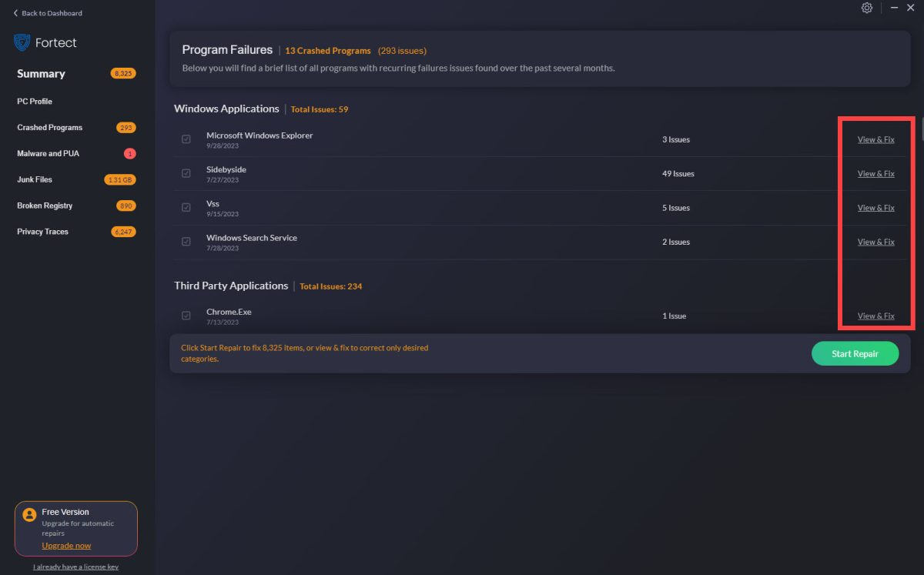Screen dimensions: 924x575
Task: Open View & Fix for Windows Search Service
Action: (875, 242)
